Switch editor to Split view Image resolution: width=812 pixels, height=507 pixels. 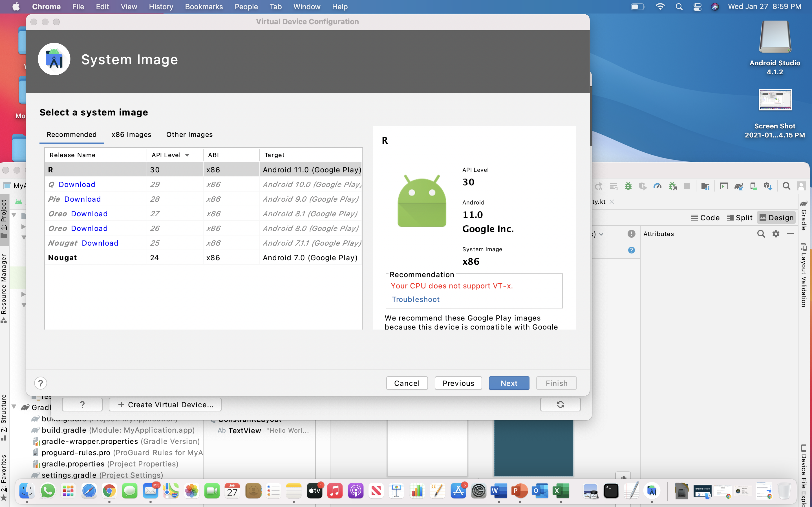pos(740,218)
